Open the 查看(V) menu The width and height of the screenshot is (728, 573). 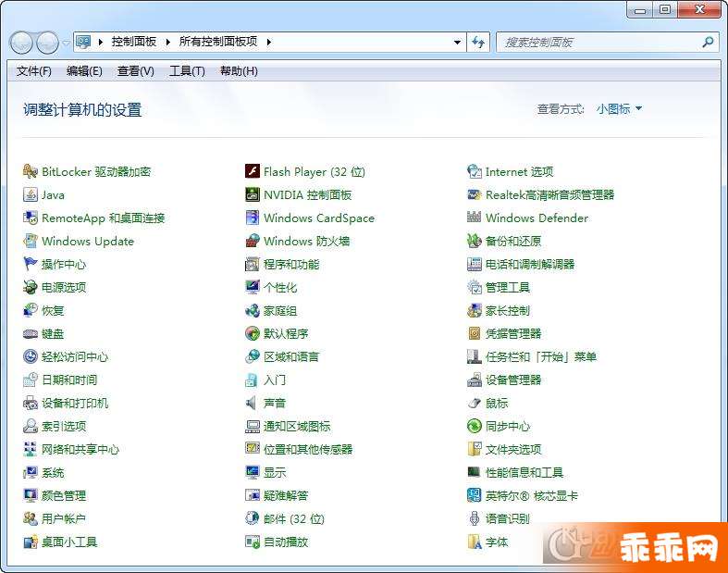tap(136, 71)
